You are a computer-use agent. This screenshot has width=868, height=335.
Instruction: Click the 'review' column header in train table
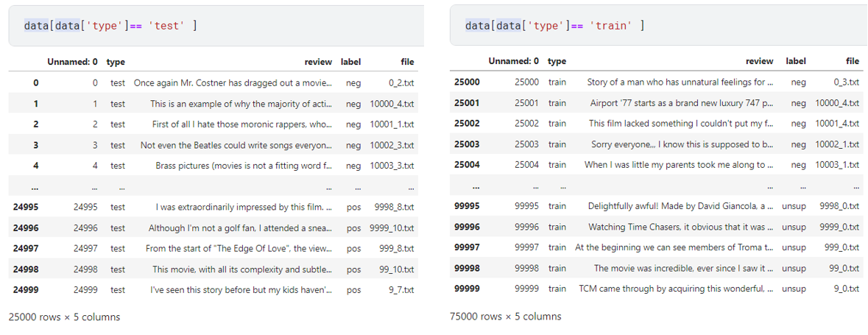(x=760, y=61)
